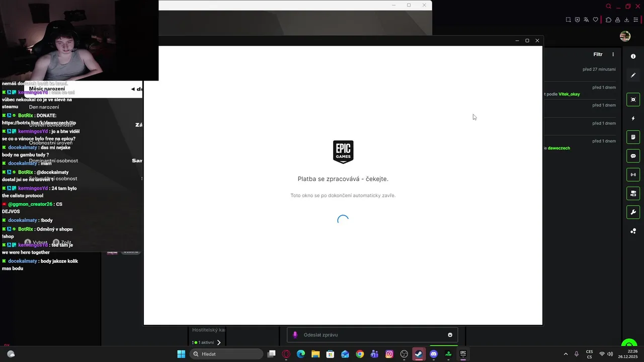The image size is (644, 362).
Task: Open Discord from the taskbar
Action: (434, 354)
